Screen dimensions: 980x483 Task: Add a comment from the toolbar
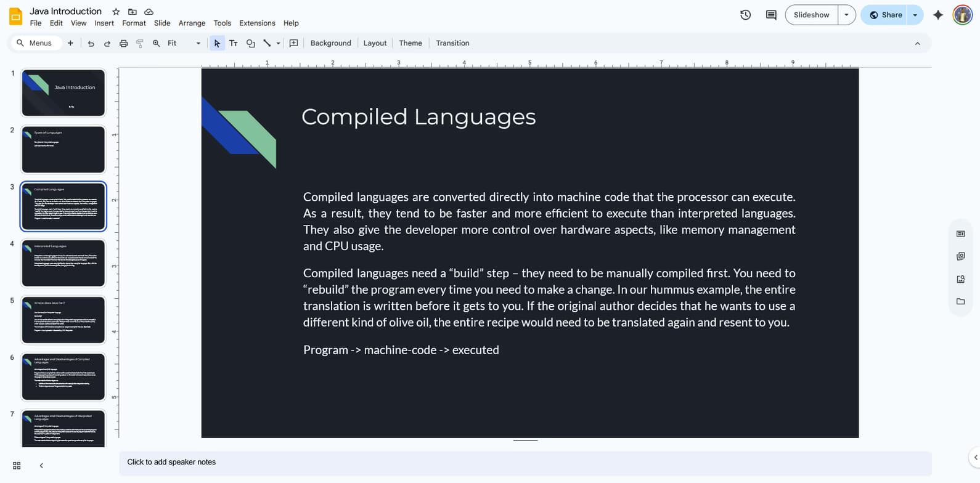pyautogui.click(x=294, y=43)
